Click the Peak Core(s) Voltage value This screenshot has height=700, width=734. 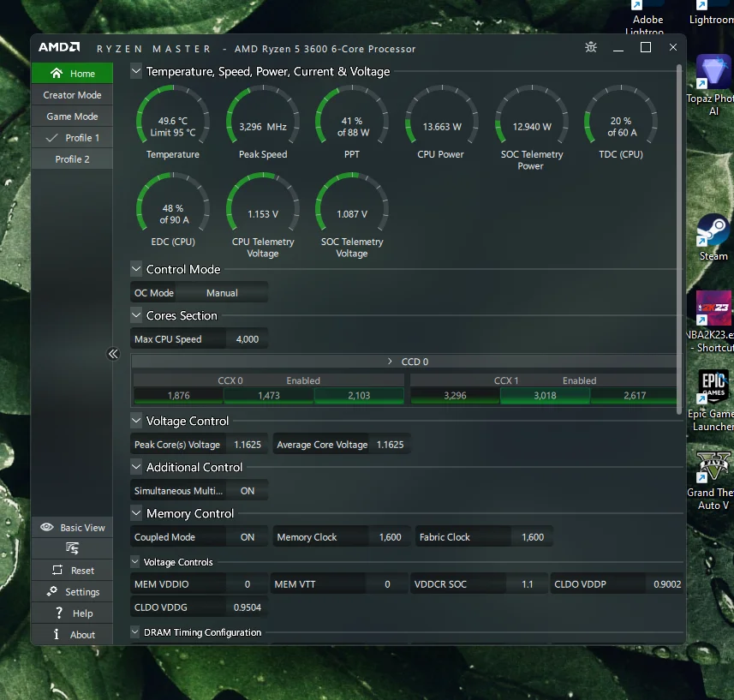click(248, 445)
